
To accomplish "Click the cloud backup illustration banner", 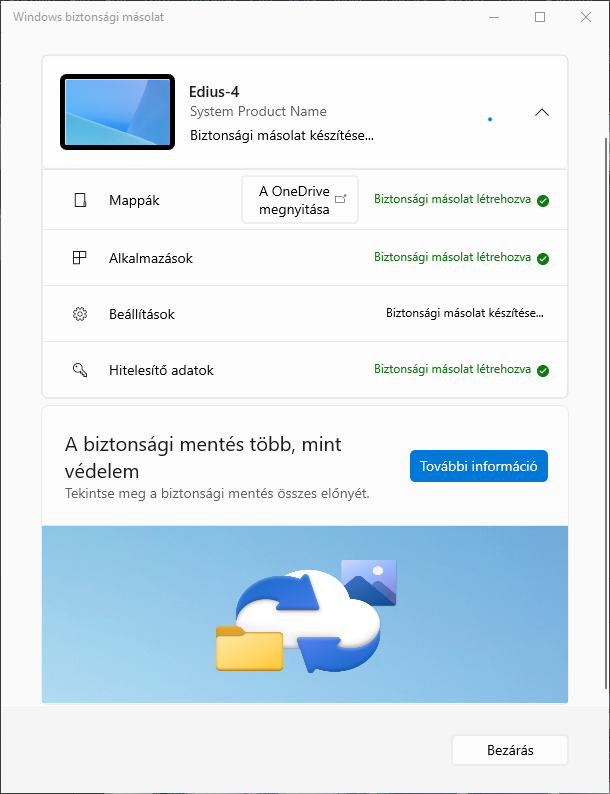I will coord(304,613).
